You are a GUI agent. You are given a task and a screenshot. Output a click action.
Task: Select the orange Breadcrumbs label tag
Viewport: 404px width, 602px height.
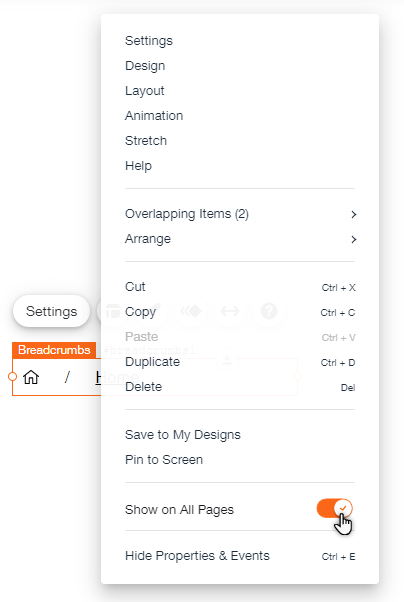click(x=54, y=350)
